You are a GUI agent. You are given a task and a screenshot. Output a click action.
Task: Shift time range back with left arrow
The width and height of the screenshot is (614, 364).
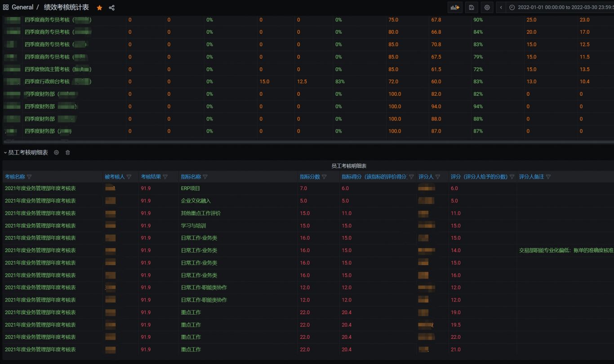click(501, 7)
